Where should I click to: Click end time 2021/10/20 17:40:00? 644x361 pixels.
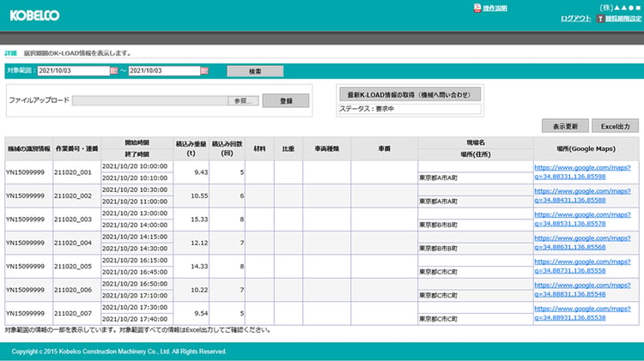coord(135,319)
